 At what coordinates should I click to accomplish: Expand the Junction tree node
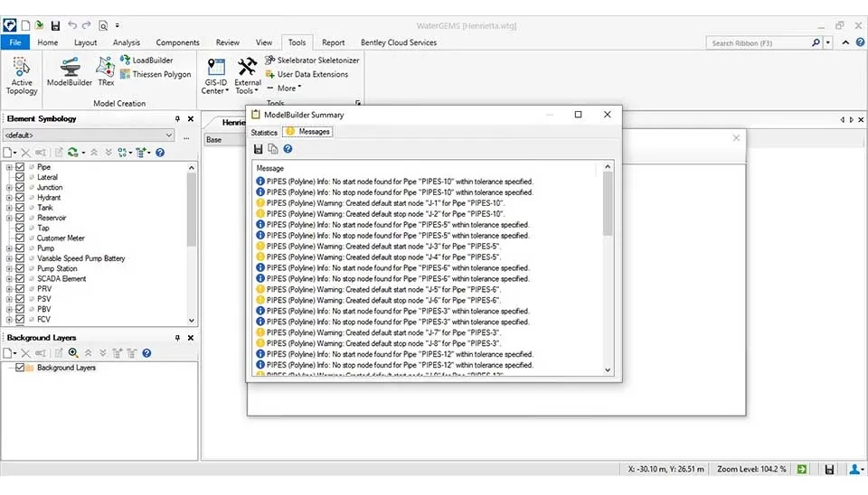(x=9, y=188)
